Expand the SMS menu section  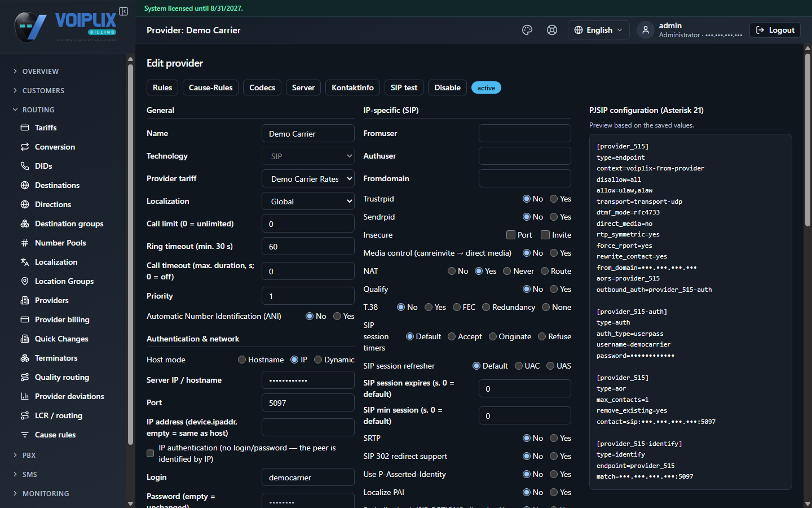click(x=29, y=474)
